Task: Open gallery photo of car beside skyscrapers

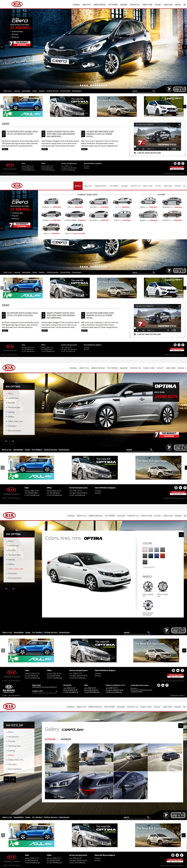Action: 62,758
